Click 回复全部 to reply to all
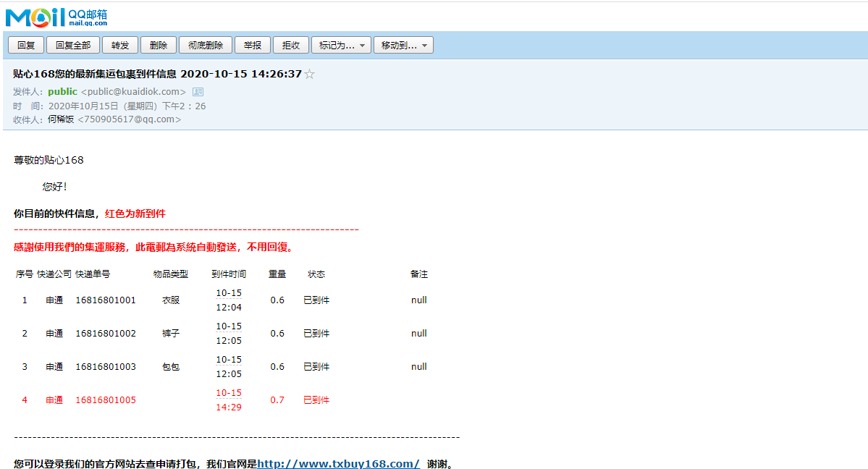Viewport: 868px width, 469px height. 73,45
